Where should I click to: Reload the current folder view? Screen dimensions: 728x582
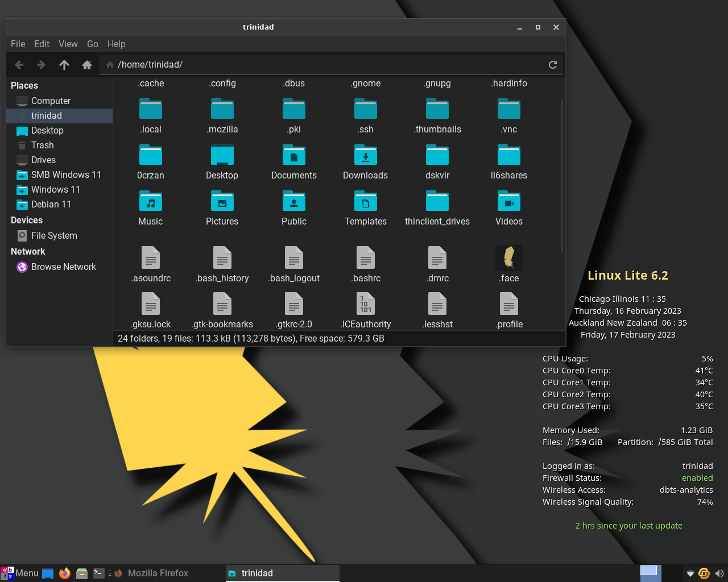coord(552,65)
